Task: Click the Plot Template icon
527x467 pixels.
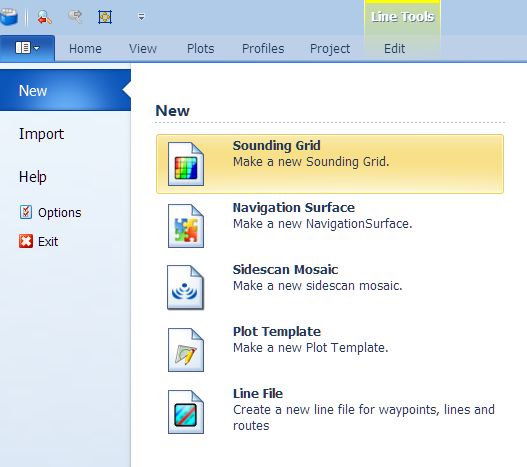Action: tap(186, 350)
